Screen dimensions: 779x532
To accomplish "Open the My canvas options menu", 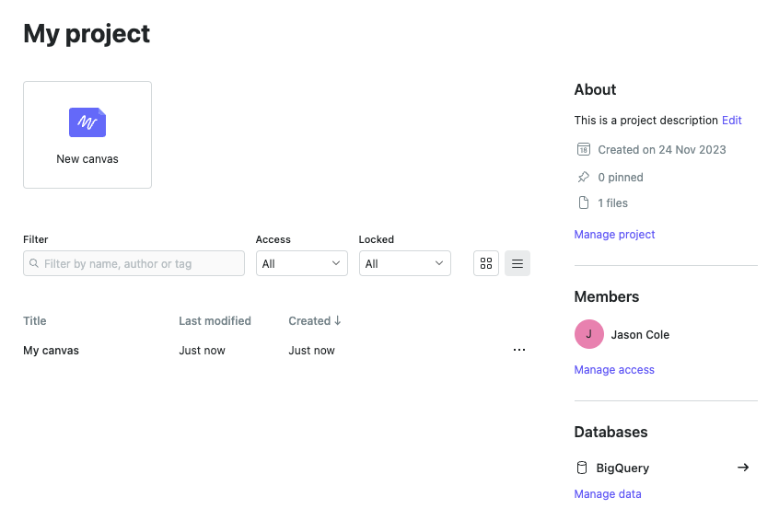I will 518,350.
